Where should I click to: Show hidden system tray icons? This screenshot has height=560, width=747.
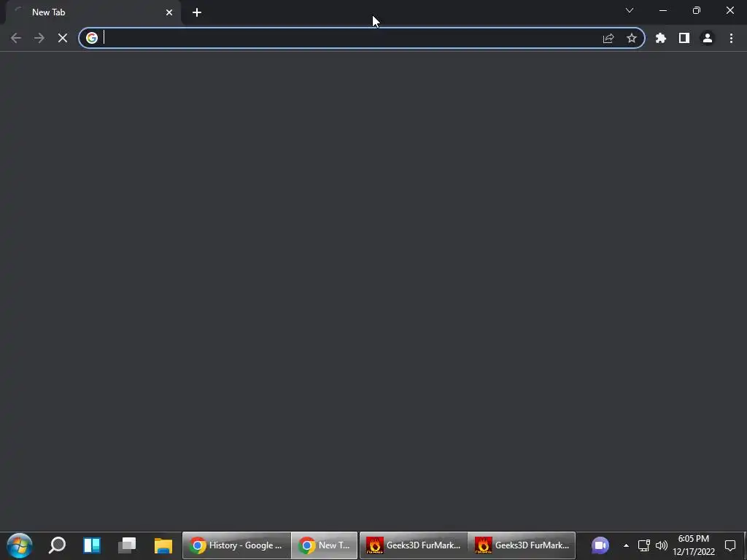click(x=626, y=545)
